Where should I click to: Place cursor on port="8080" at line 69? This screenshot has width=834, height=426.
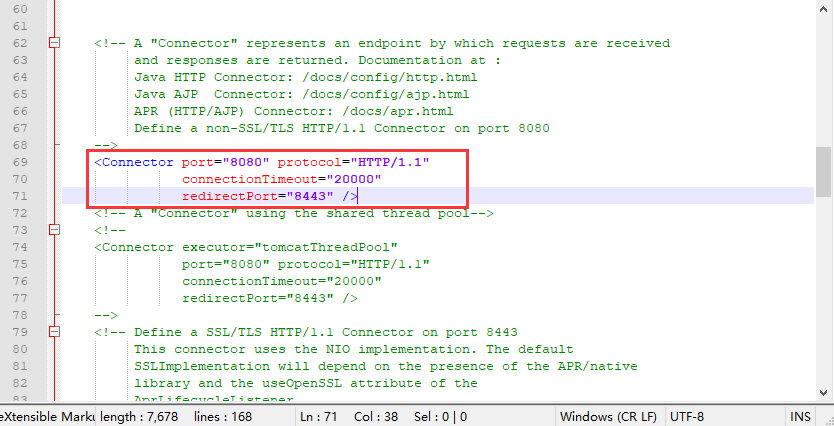225,161
